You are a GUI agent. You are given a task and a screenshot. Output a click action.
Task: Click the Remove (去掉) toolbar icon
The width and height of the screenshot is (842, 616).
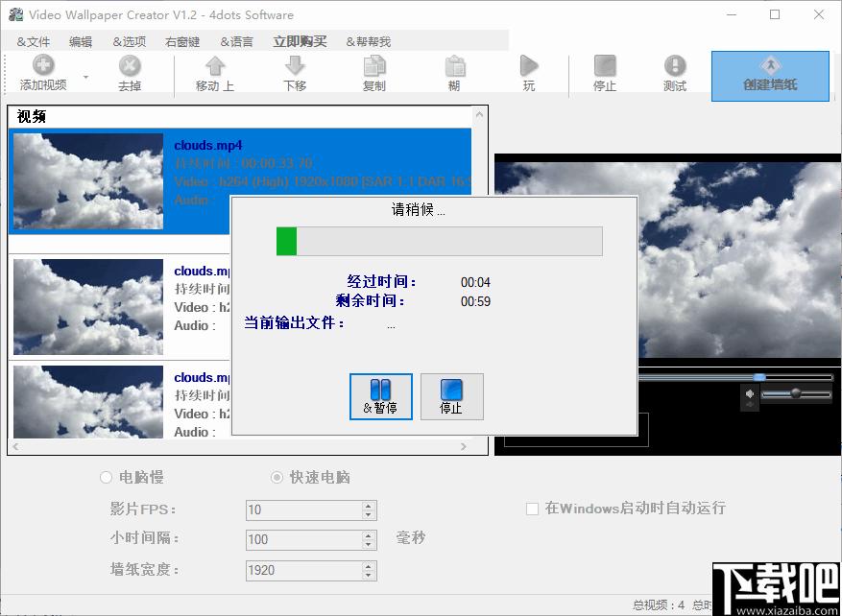coord(130,66)
